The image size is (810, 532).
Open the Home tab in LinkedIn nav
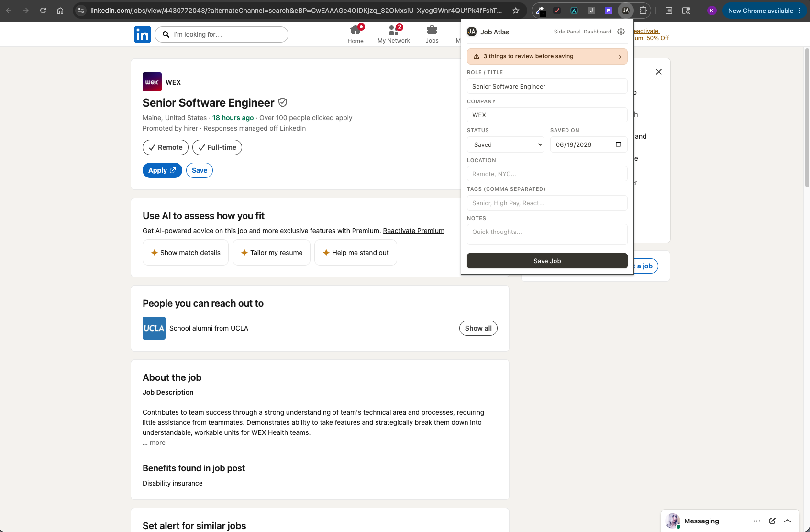click(x=355, y=34)
